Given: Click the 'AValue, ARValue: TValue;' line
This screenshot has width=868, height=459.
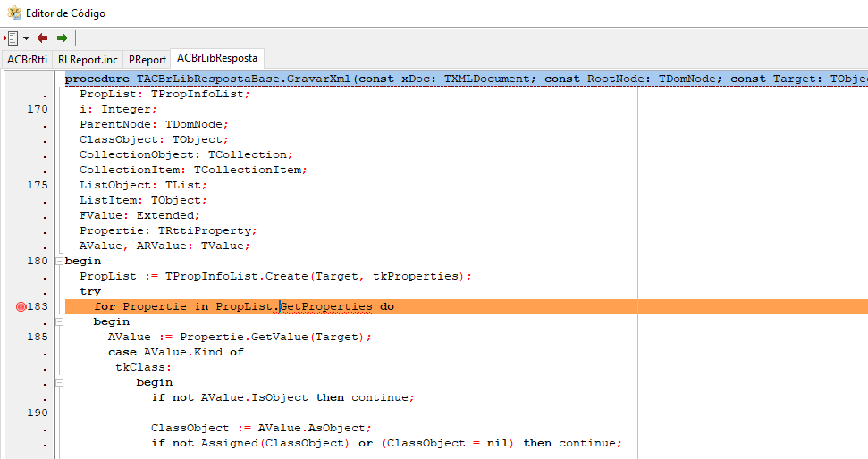Looking at the screenshot, I should pyautogui.click(x=165, y=246).
